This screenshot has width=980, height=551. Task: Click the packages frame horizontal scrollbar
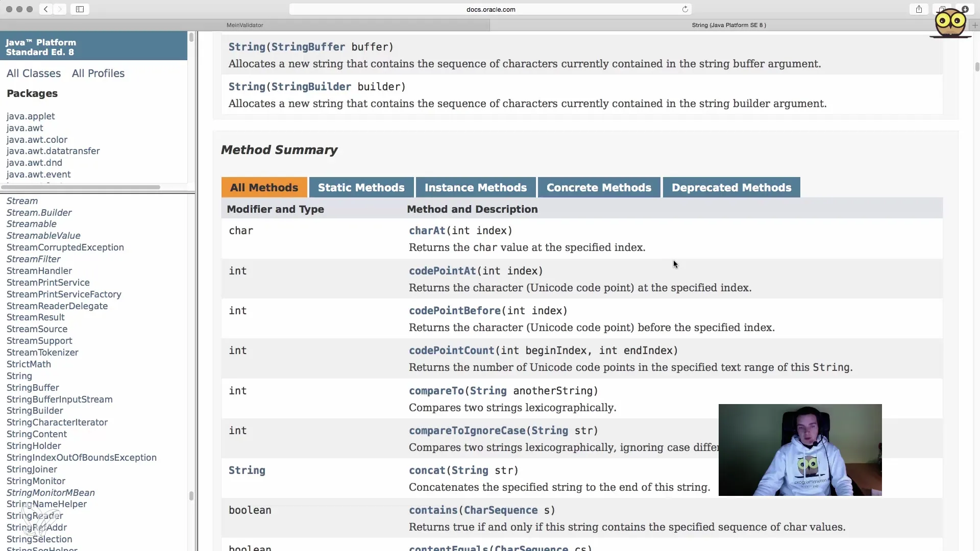click(80, 187)
